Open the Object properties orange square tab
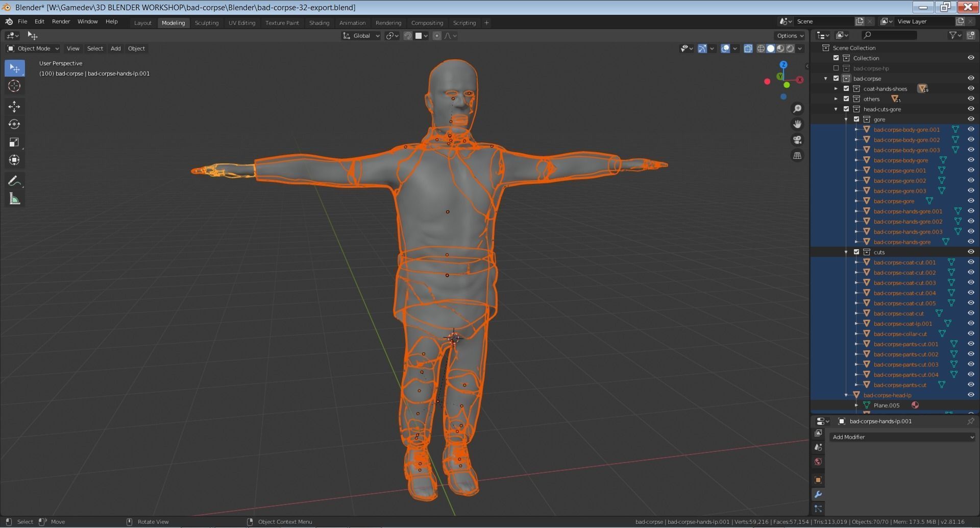The height and width of the screenshot is (528, 980). click(x=818, y=480)
